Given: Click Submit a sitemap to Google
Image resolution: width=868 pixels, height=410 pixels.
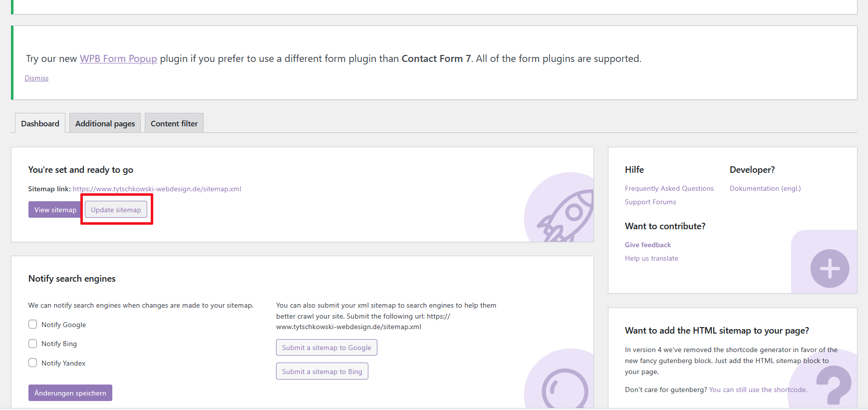Looking at the screenshot, I should pos(326,348).
